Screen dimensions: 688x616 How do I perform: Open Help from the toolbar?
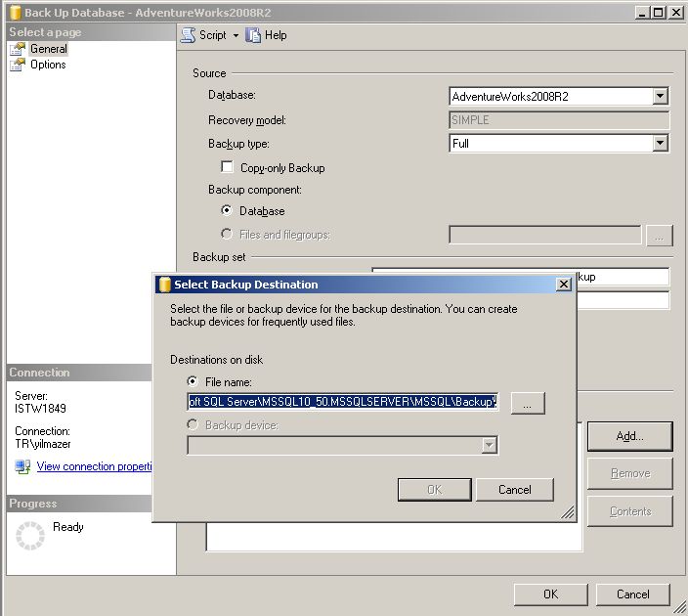point(266,35)
